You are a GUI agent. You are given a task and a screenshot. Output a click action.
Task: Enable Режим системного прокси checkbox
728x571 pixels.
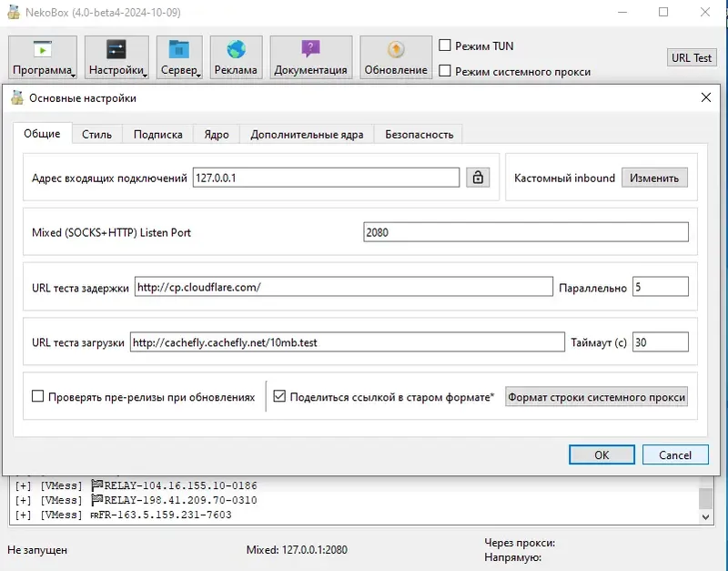[445, 71]
